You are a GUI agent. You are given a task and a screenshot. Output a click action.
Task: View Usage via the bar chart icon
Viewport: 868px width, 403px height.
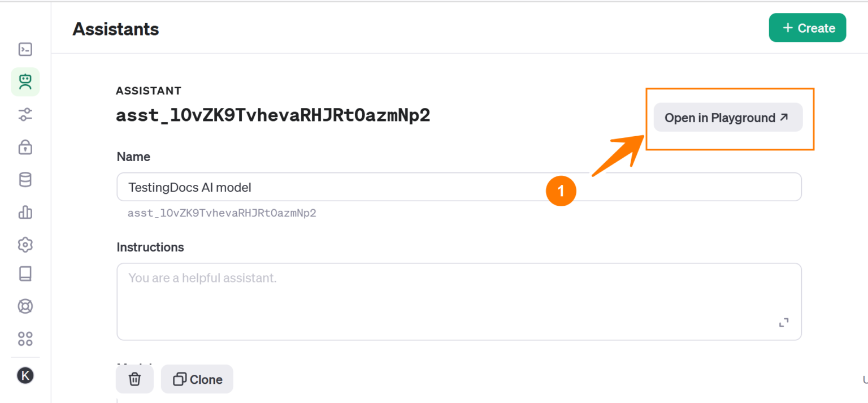(25, 212)
